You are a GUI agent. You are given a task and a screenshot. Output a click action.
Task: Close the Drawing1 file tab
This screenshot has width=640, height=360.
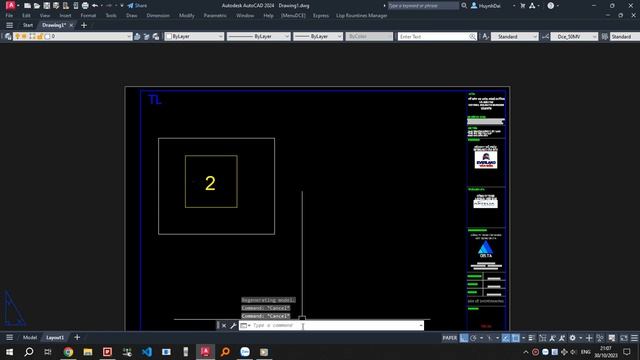(71, 25)
